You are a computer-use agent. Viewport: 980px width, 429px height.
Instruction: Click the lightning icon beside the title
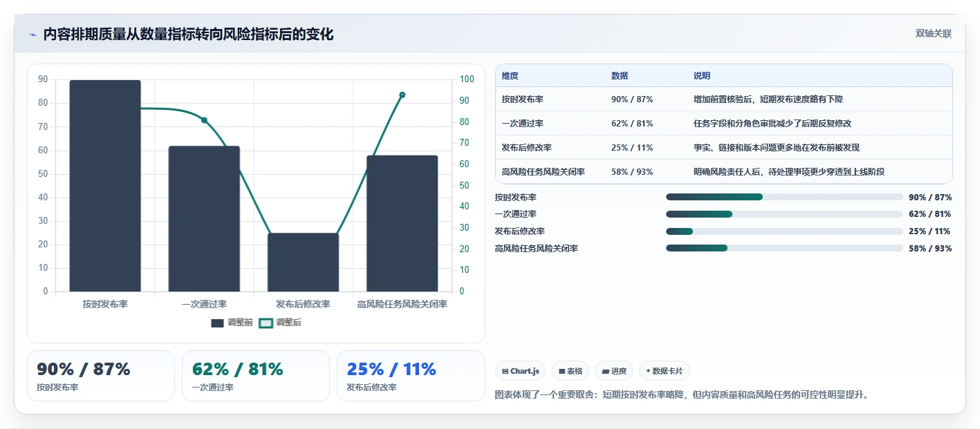[x=33, y=35]
